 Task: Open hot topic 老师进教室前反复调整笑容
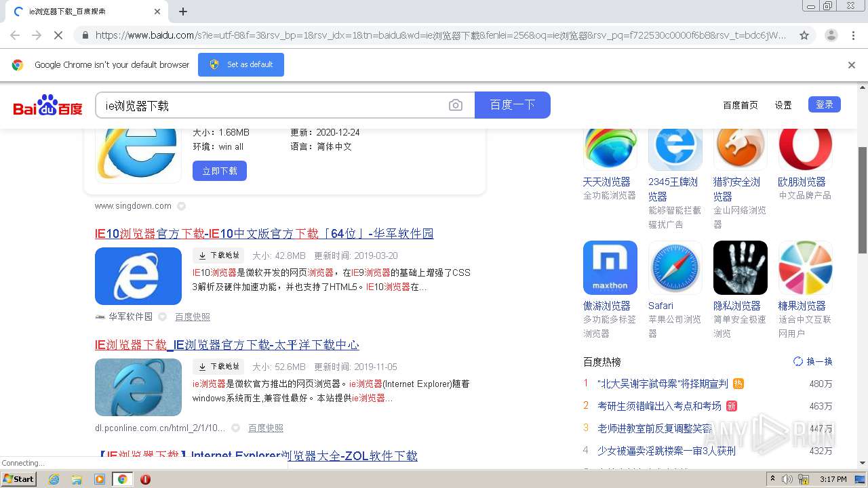655,428
